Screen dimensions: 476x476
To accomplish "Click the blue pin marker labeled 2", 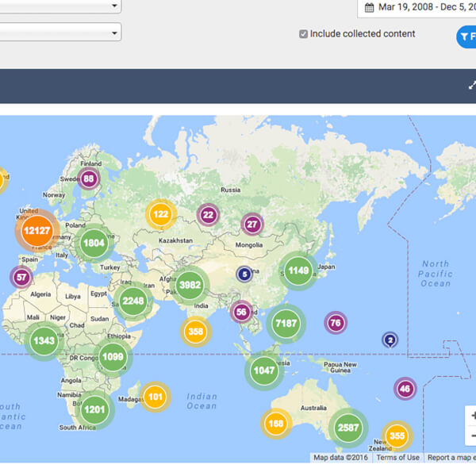I will 390,340.
